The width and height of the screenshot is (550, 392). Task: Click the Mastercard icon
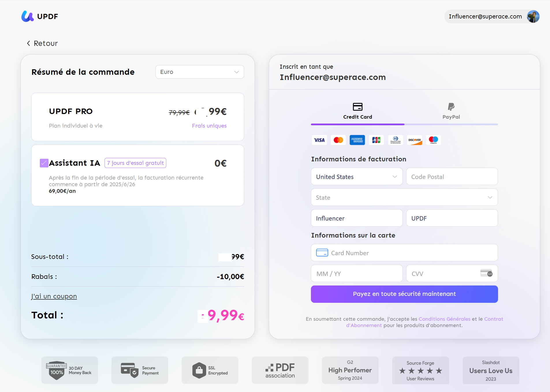click(x=338, y=140)
